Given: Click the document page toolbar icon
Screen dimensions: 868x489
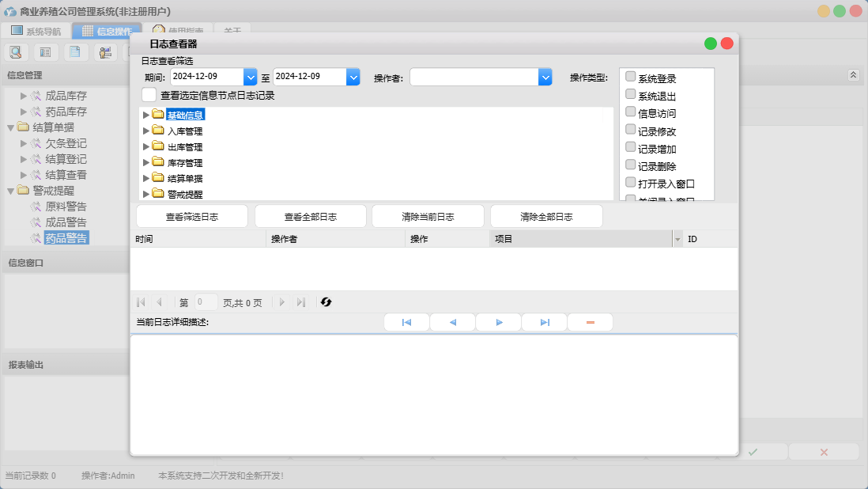Looking at the screenshot, I should [x=74, y=52].
